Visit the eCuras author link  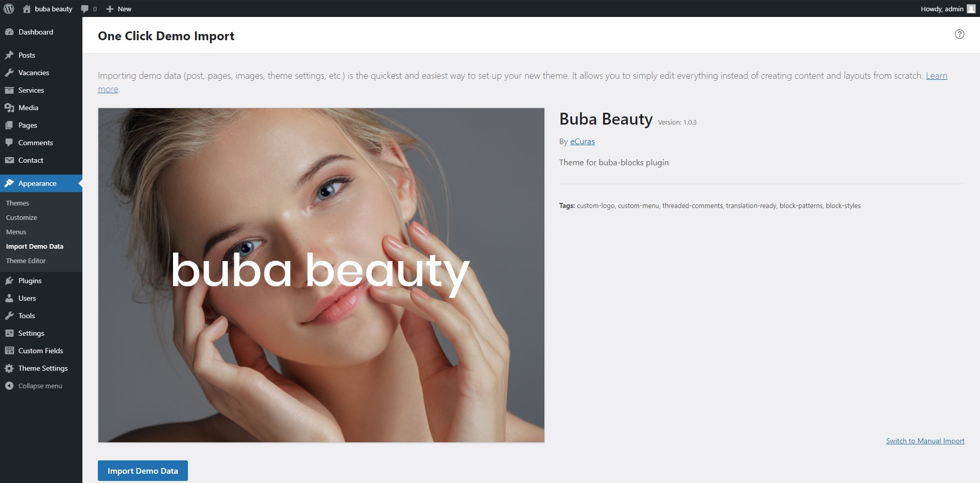[582, 142]
